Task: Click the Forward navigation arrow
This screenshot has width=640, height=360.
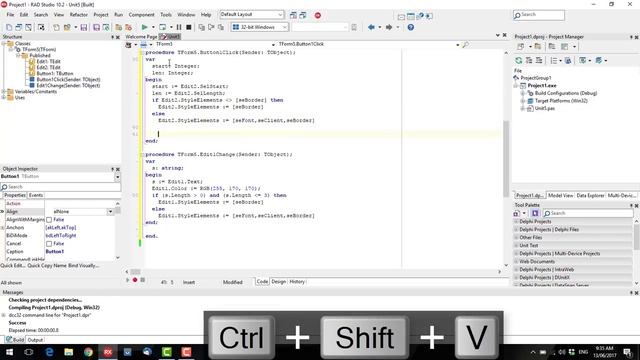Action: coord(389,27)
